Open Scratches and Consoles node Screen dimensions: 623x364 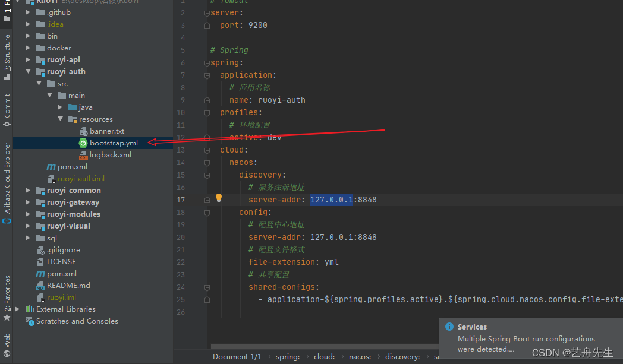[x=77, y=321]
